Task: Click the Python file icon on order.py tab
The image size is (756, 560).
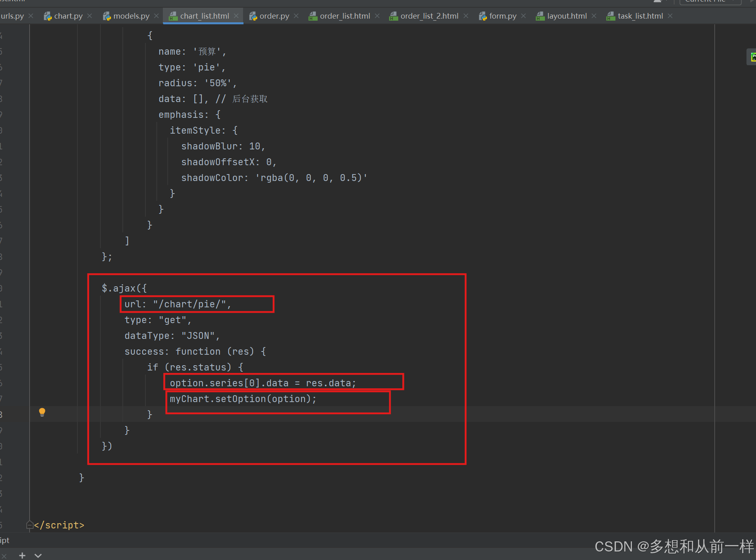Action: pos(253,16)
